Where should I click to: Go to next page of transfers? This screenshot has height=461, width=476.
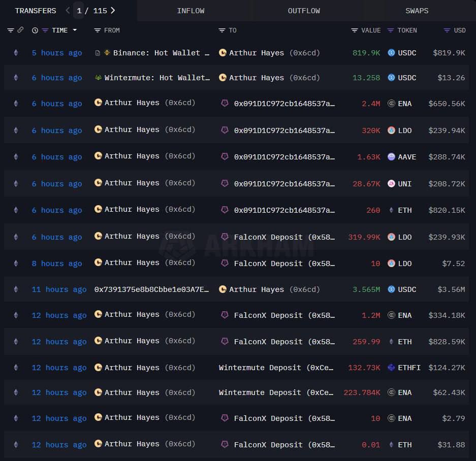[113, 10]
